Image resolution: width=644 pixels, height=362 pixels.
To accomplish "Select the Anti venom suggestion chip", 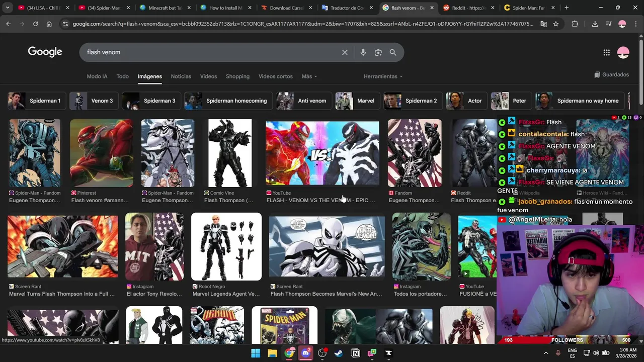I will [303, 101].
